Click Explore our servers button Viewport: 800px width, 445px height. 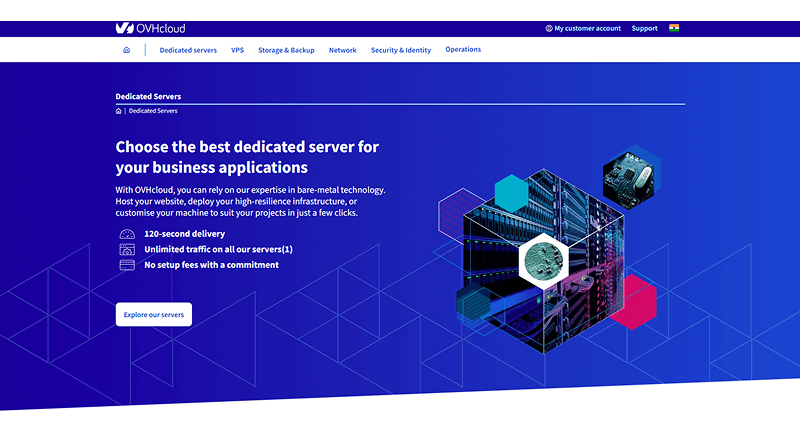point(154,314)
